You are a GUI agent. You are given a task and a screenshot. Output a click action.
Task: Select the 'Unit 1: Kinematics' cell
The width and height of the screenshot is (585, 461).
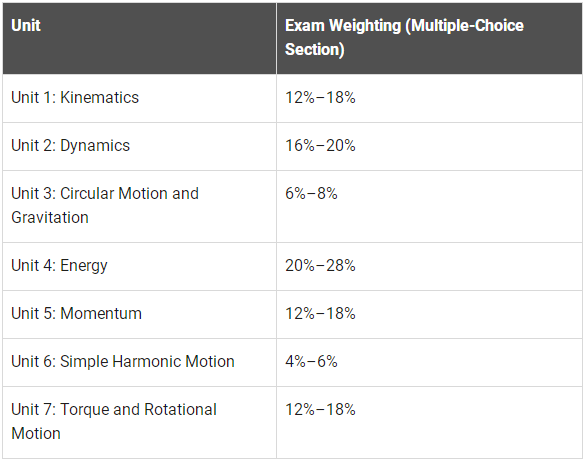point(139,98)
